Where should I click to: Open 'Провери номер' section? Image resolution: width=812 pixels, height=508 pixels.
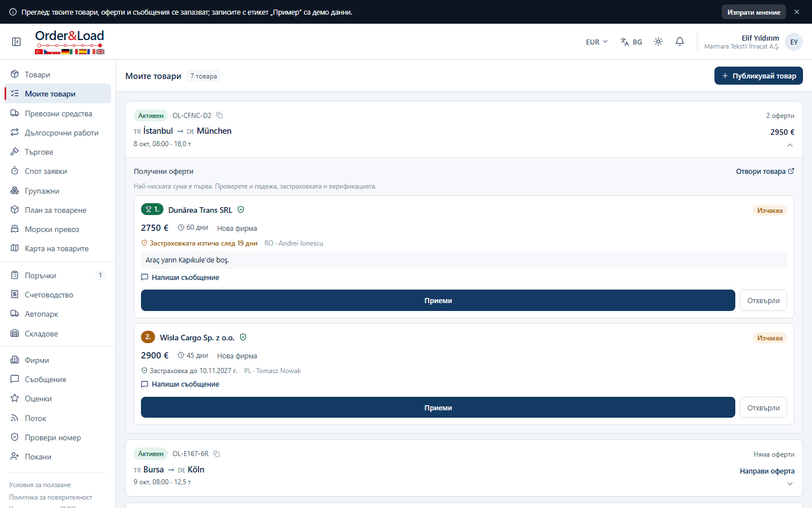point(58,437)
